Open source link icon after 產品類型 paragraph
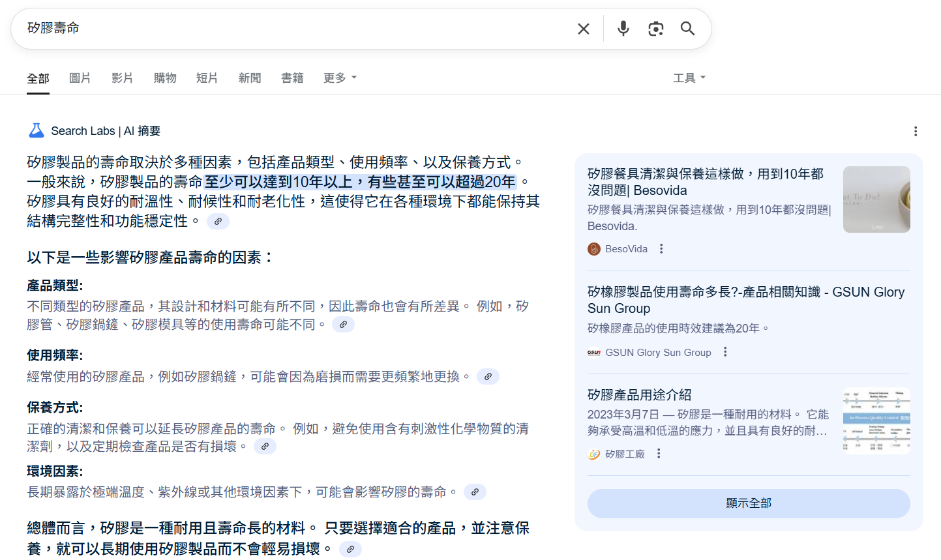The width and height of the screenshot is (941, 560). [343, 324]
